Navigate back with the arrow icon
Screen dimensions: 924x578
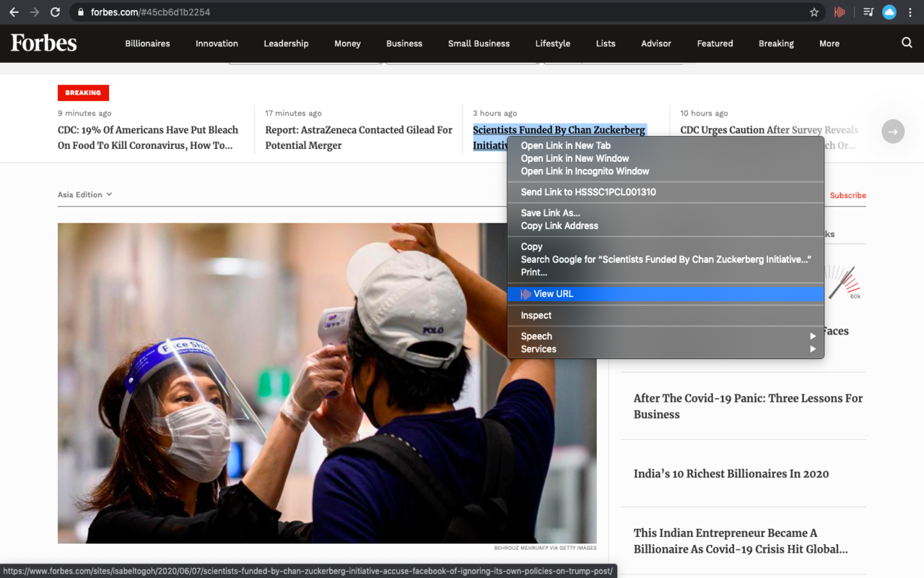click(14, 12)
